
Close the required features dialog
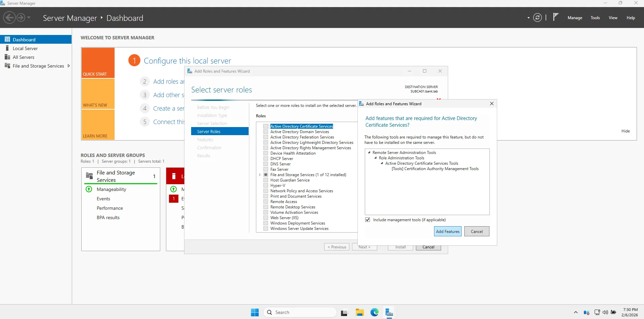(x=492, y=104)
